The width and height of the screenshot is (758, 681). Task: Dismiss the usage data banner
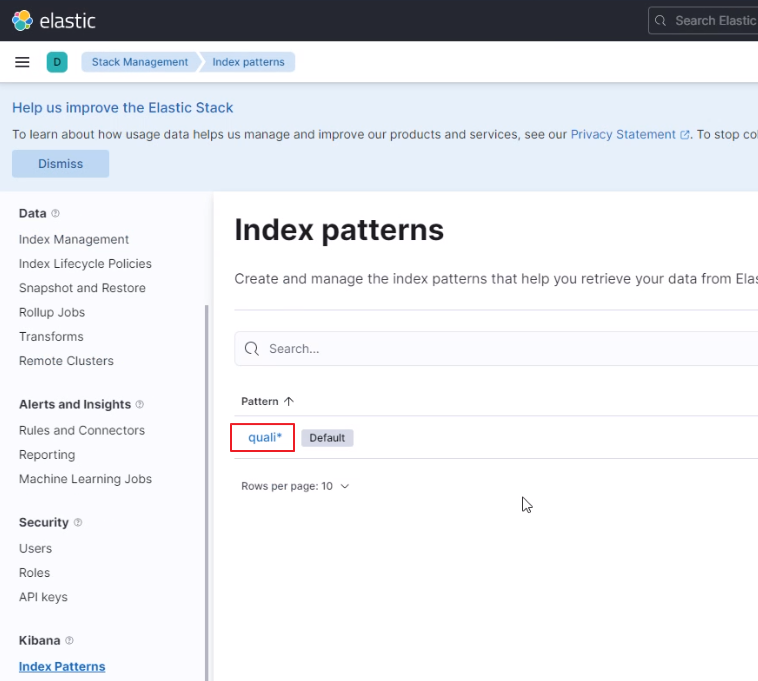click(x=60, y=163)
